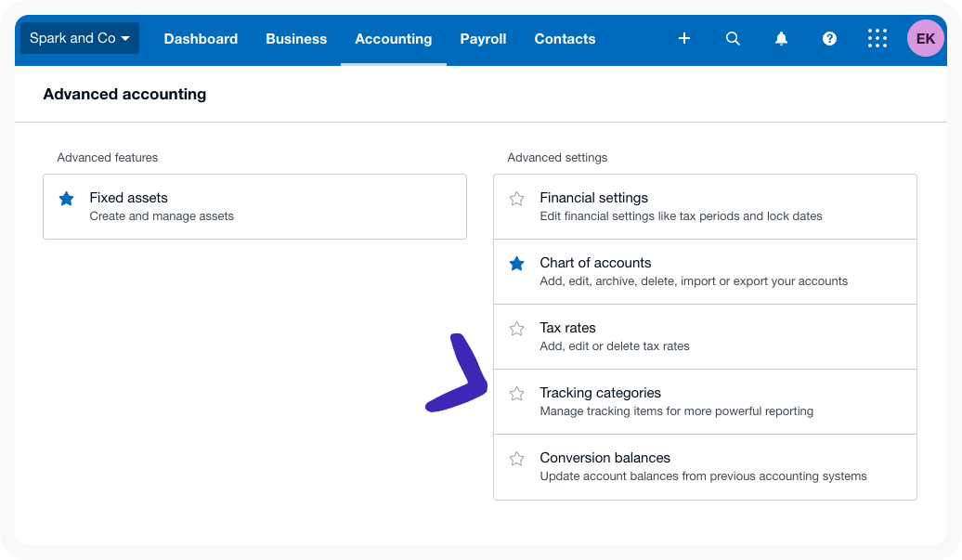962x560 pixels.
Task: Unfavorite Fixed assets using blue star
Action: [67, 199]
